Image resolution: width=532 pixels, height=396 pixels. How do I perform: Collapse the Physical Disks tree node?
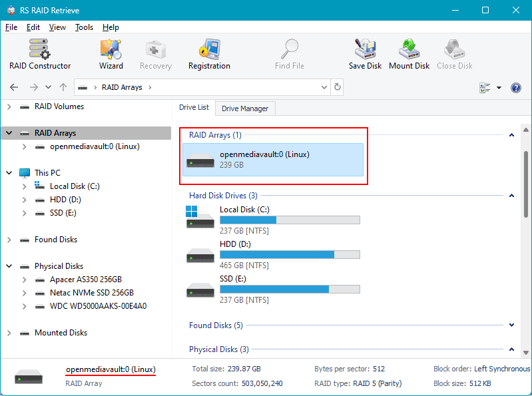coord(9,266)
